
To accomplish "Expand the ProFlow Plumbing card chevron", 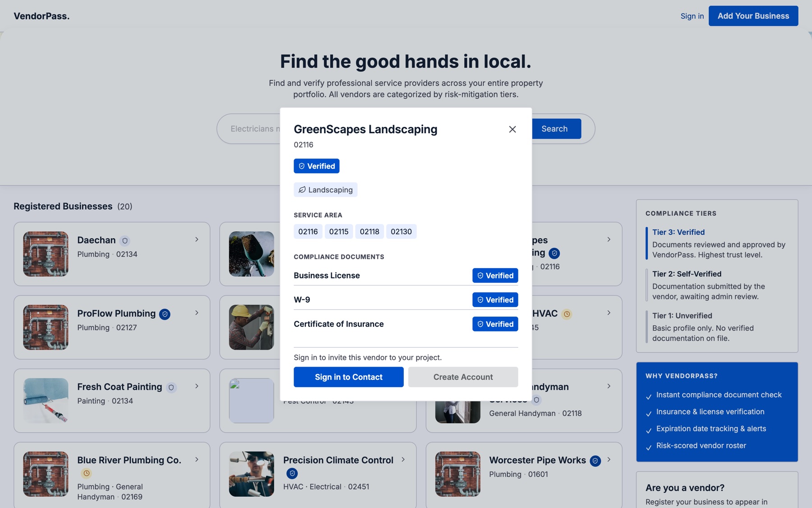I will pyautogui.click(x=197, y=312).
